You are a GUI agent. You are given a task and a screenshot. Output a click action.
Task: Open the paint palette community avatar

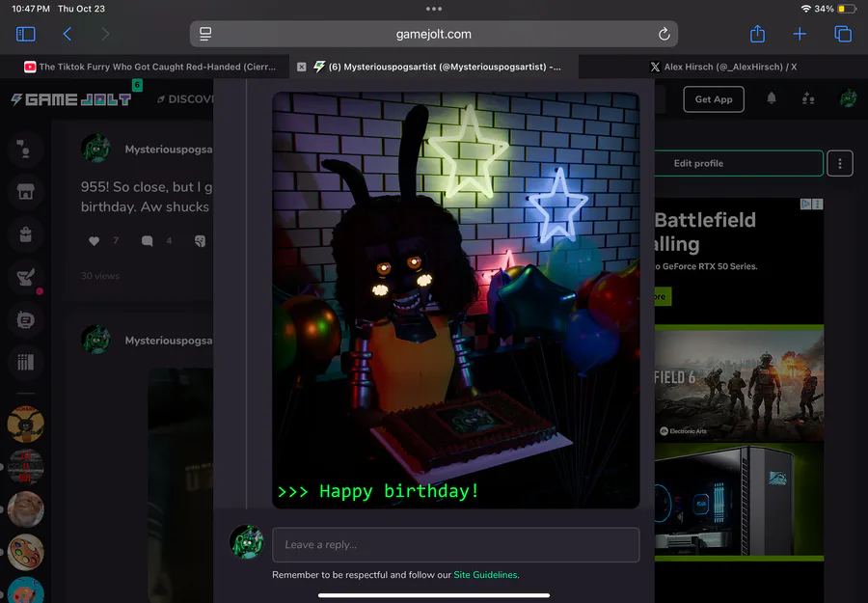[x=25, y=552]
